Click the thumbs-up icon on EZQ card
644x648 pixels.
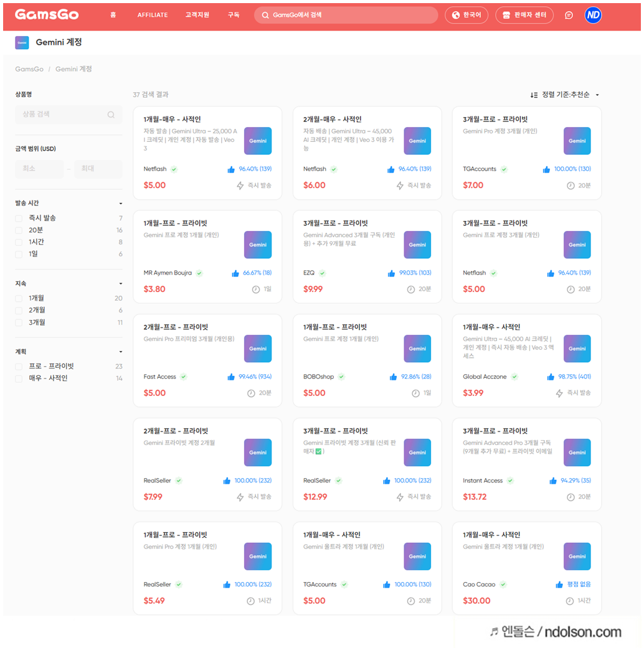pos(391,273)
